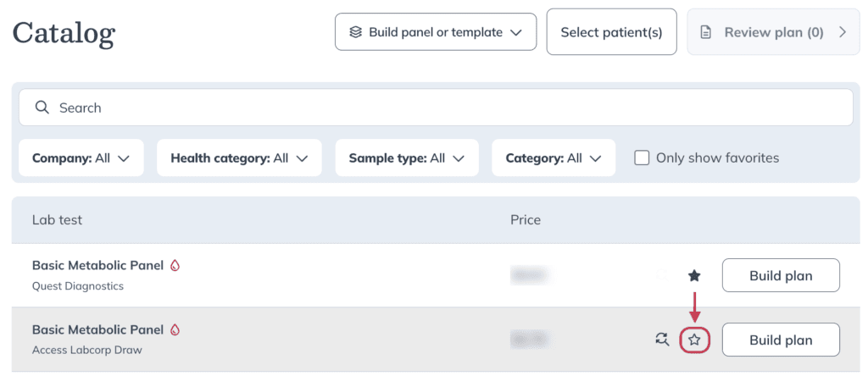Viewport: 868px width, 376px height.
Task: Click the document icon in Review plan
Action: (706, 33)
